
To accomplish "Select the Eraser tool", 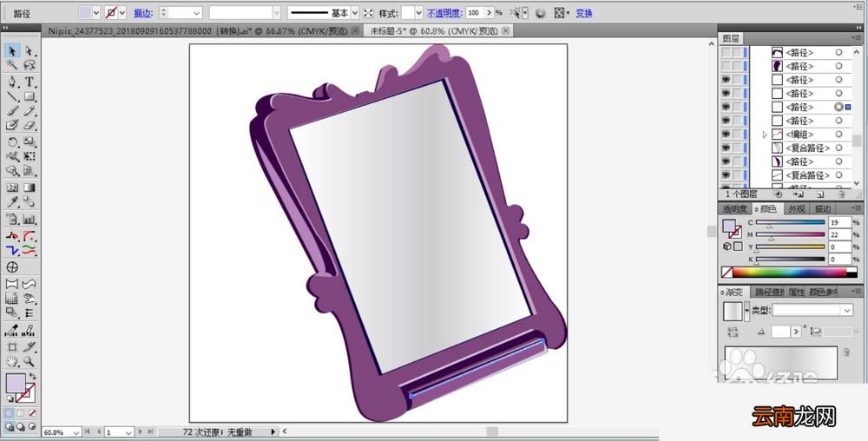I will 30,126.
